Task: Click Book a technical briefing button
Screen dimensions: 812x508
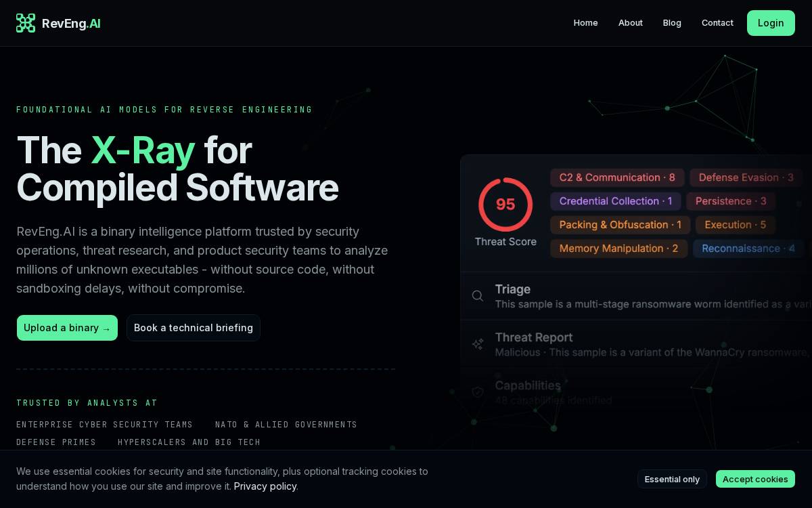Action: point(194,328)
